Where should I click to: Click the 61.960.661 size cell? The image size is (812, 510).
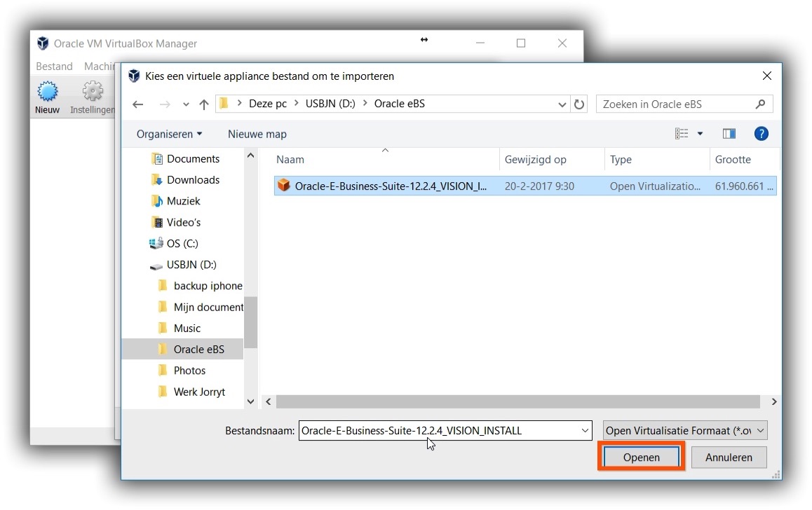(x=744, y=186)
